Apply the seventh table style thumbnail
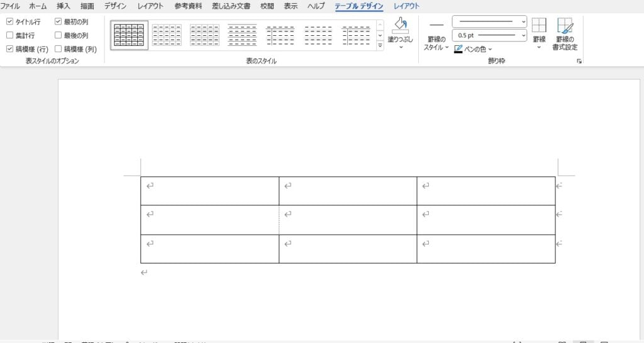 [356, 35]
